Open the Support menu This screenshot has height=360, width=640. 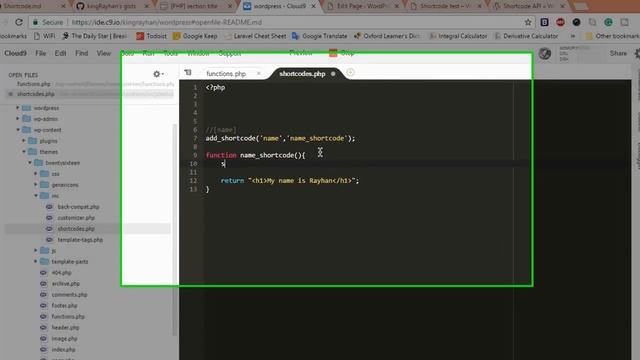pyautogui.click(x=229, y=53)
